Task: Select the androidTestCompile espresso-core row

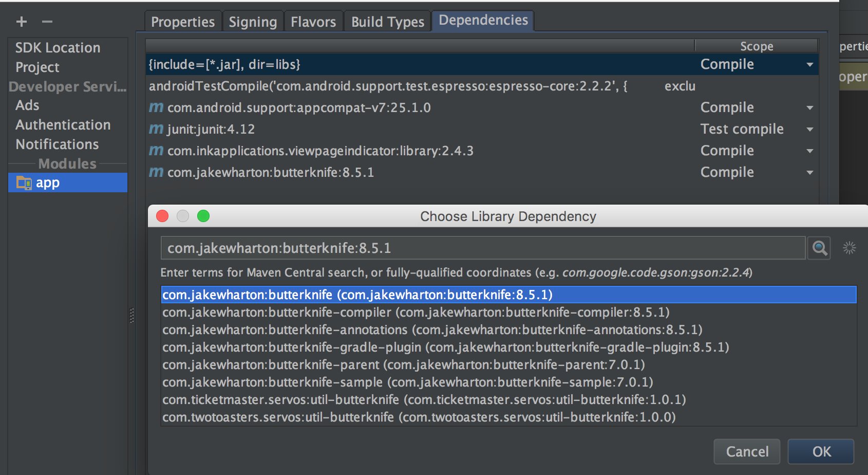Action: tap(482, 86)
